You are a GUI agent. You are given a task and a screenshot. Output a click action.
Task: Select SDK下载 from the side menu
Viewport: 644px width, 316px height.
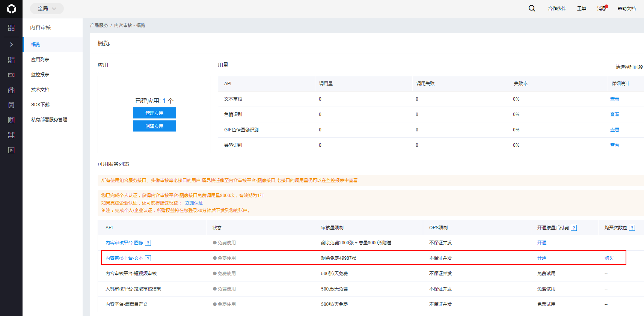tap(40, 105)
